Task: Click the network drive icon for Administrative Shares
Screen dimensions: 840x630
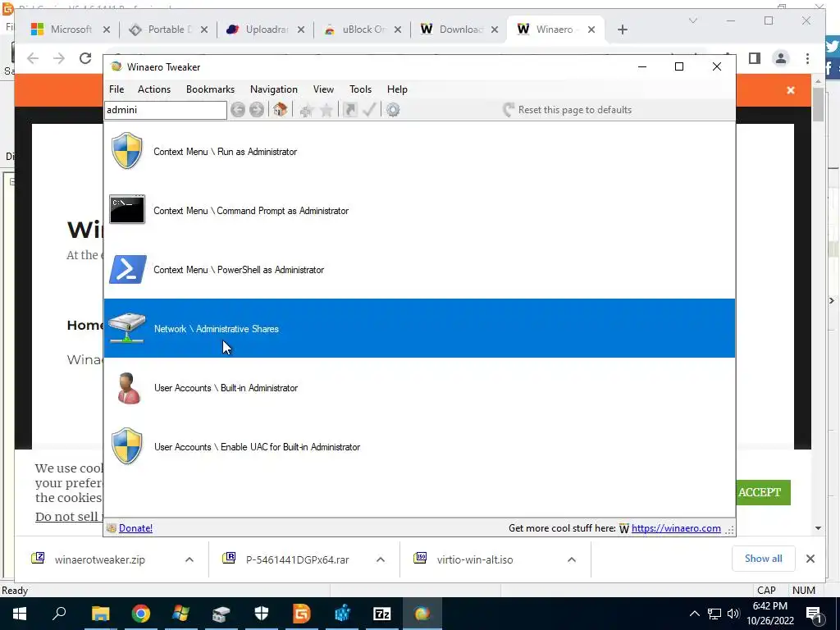Action: (x=127, y=327)
